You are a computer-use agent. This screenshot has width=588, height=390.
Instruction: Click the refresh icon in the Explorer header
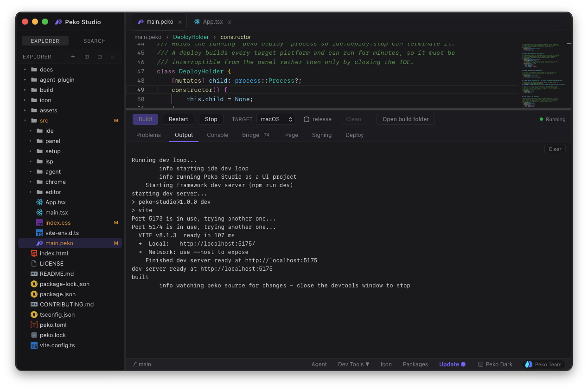(112, 57)
